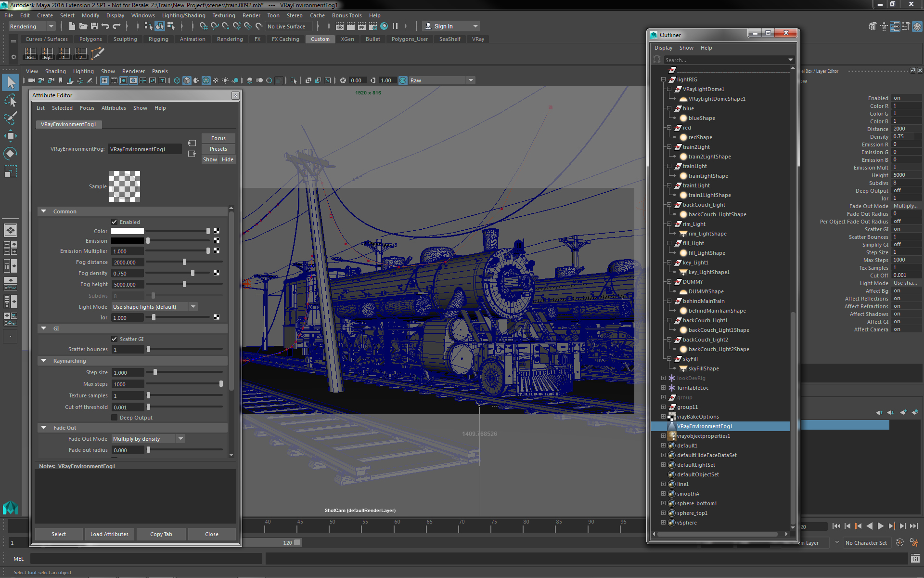Click the Focus button in Attribute Editor
The image size is (924, 578).
pos(218,138)
